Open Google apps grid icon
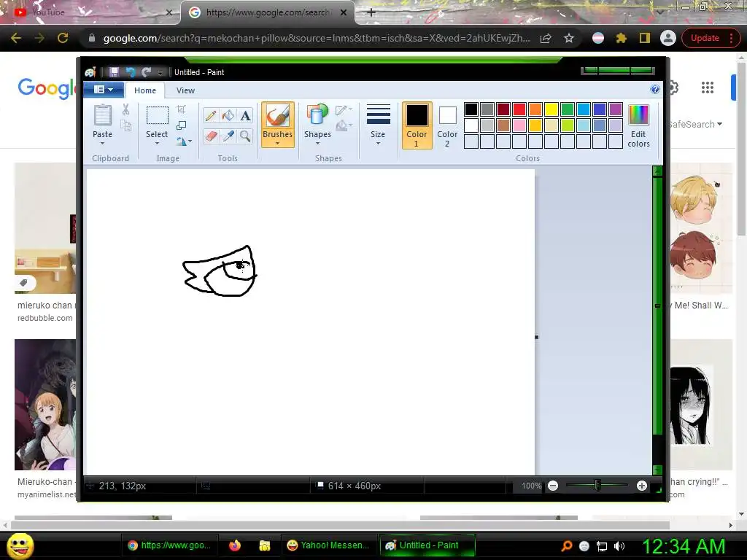Image resolution: width=747 pixels, height=560 pixels. pyautogui.click(x=708, y=87)
